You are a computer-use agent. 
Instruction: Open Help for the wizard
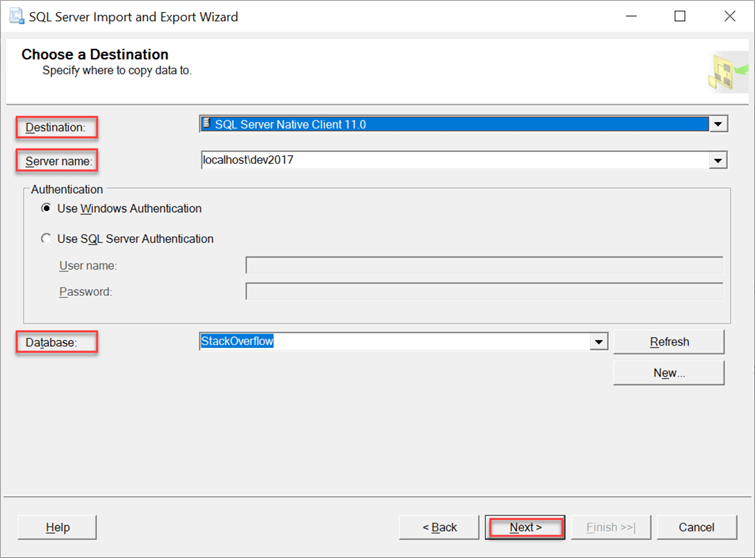(x=57, y=527)
